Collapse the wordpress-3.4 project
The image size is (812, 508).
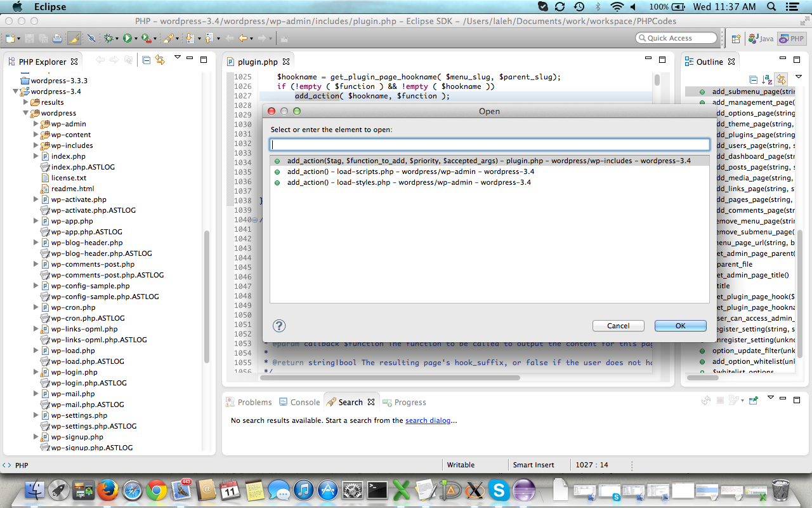point(16,91)
